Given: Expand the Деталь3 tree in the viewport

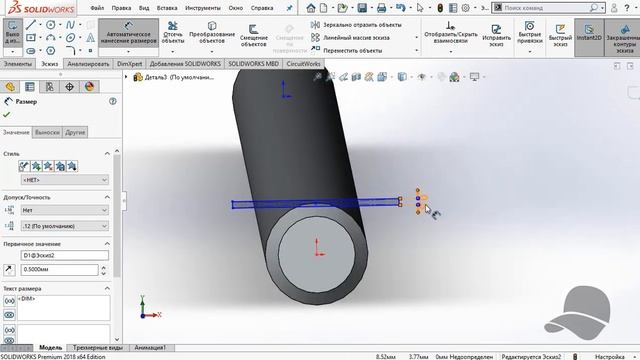Looking at the screenshot, I should [126, 77].
